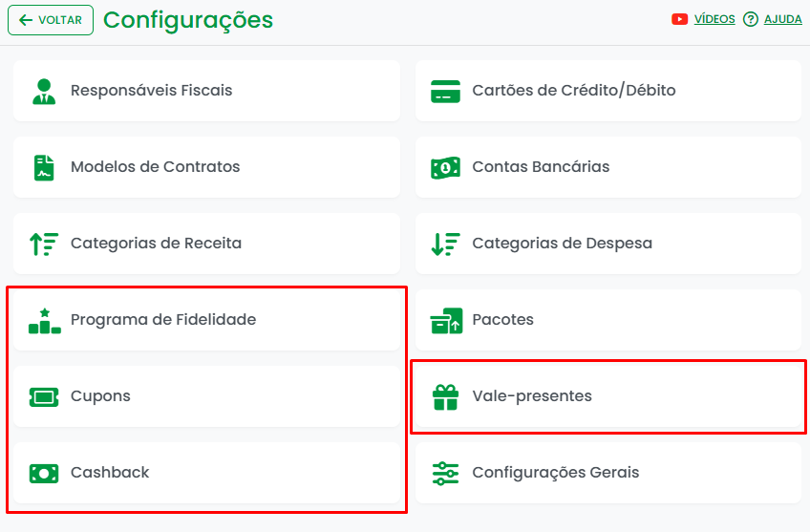Screen dimensions: 810x532
Task: Click the Responsáveis Fiscais person icon
Action: click(44, 91)
